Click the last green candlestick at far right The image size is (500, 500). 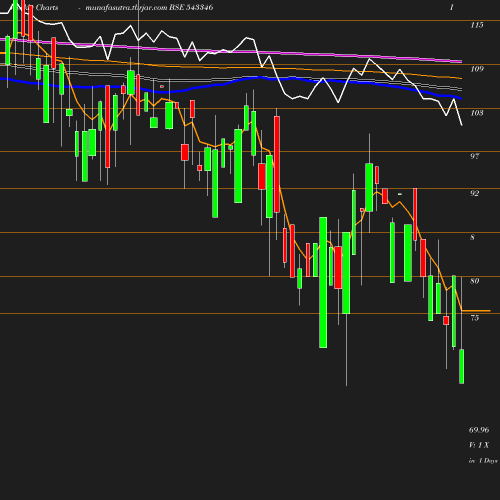[x=462, y=366]
